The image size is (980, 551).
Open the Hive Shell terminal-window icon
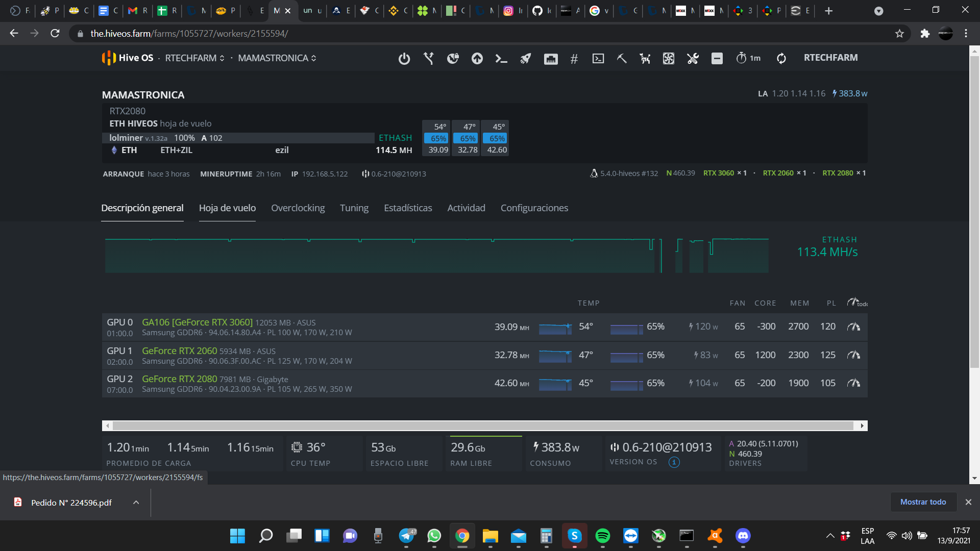pyautogui.click(x=598, y=59)
